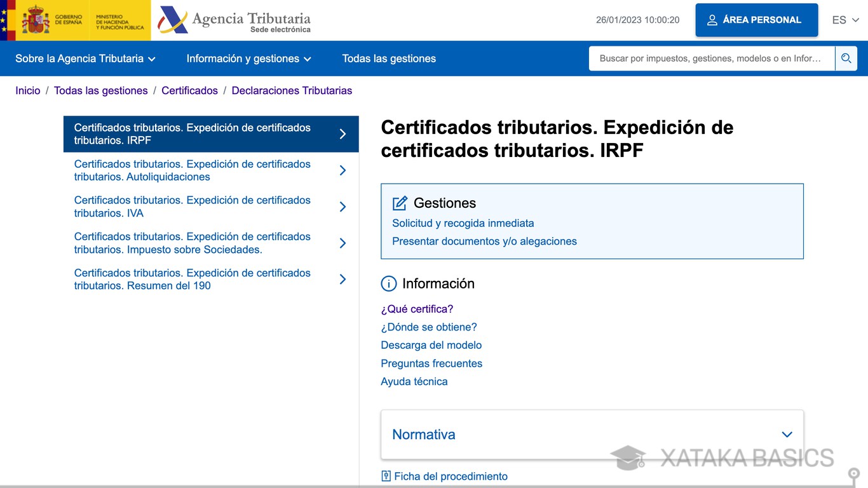Viewport: 868px width, 488px height.
Task: Open the Preguntas frecuentes link
Action: point(431,363)
